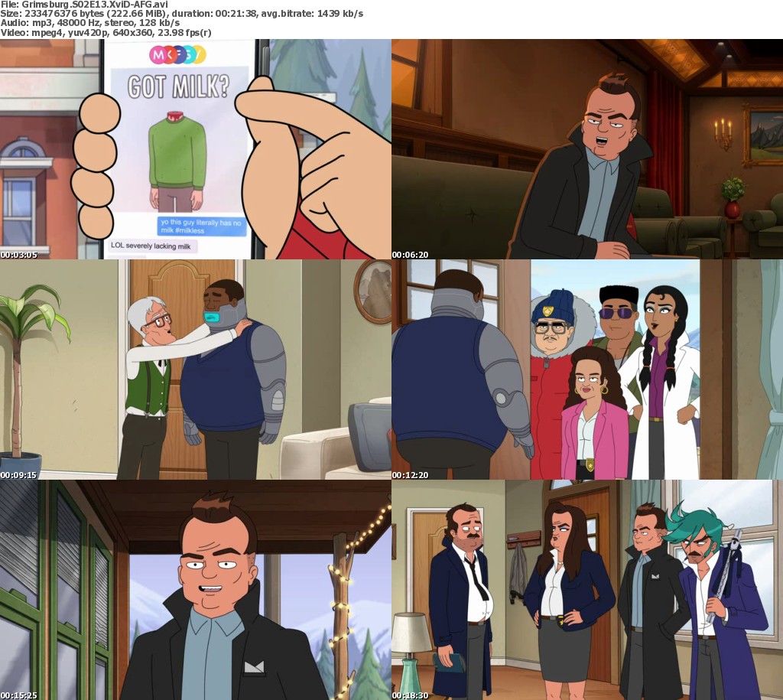Click the thumbnail at 00:03:05 (Got Milk phone)
The width and height of the screenshot is (783, 700).
(195, 149)
